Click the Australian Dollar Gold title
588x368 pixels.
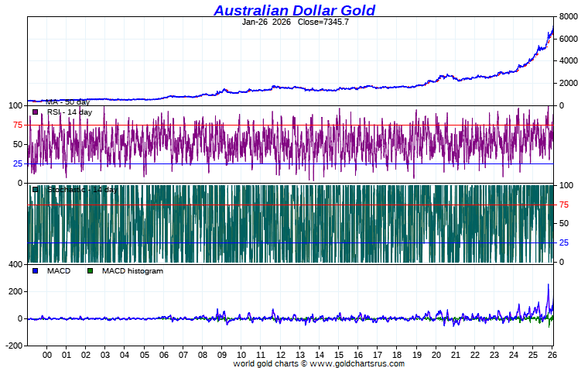pos(294,10)
